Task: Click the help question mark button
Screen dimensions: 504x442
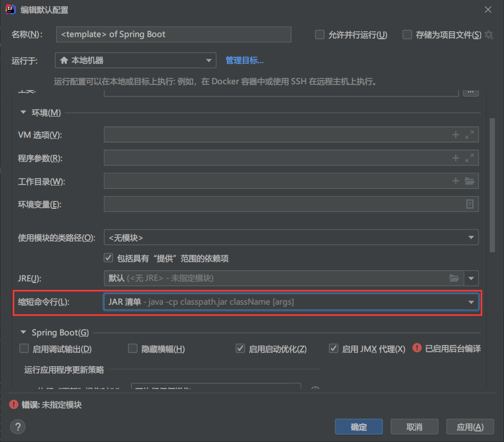Action: point(17,427)
